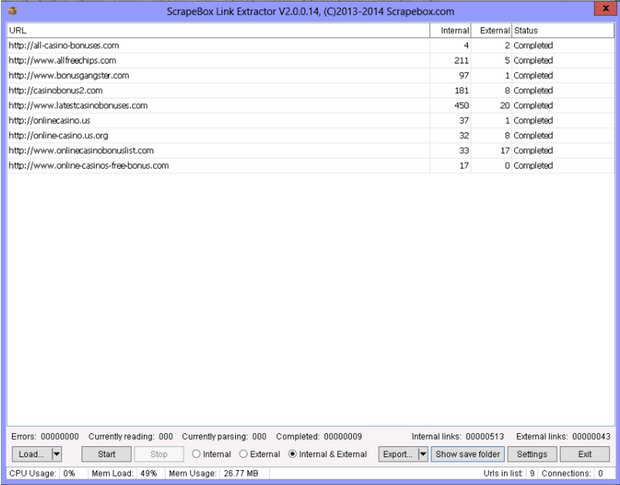
Task: Click the Load... button
Action: pos(32,454)
